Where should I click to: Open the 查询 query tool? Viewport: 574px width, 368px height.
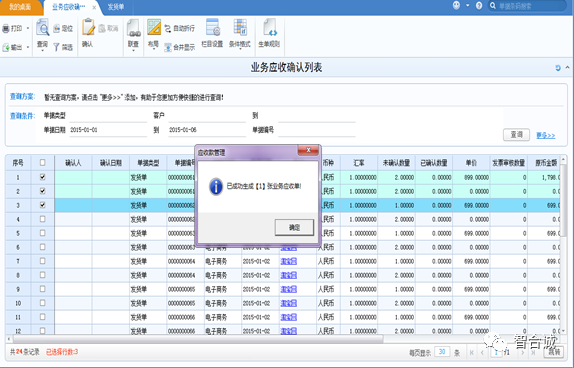42,28
